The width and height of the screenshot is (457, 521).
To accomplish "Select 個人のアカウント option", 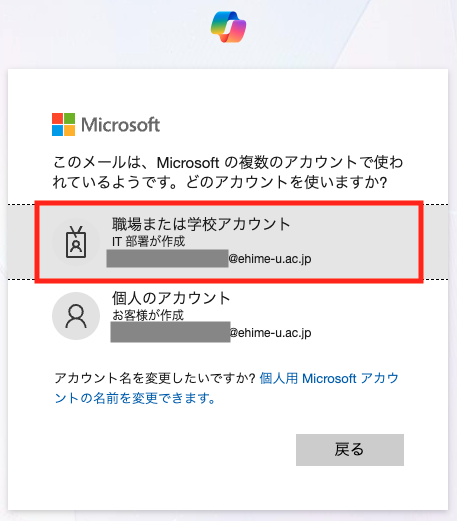I will (x=228, y=316).
